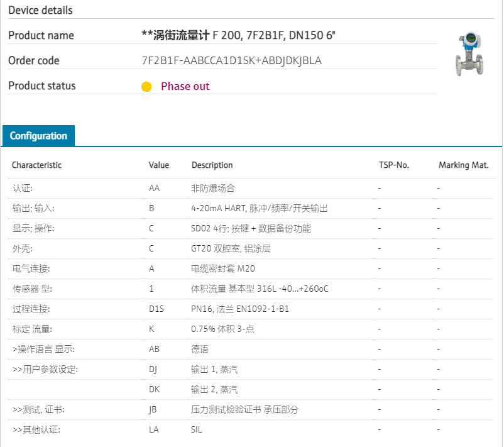Click the 传感器 型 characteristic label
This screenshot has height=447, width=504.
31,289
